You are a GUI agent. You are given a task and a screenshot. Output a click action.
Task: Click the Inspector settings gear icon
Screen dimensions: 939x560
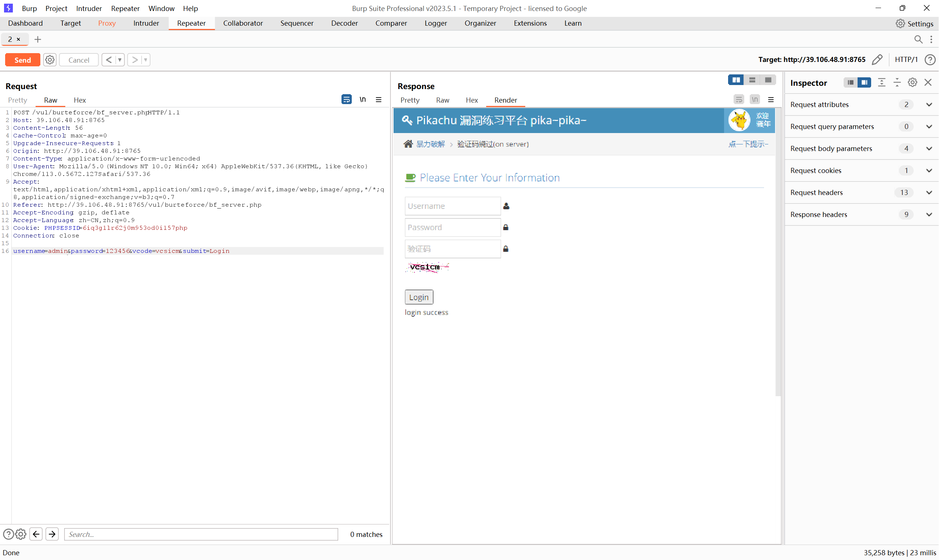point(912,82)
